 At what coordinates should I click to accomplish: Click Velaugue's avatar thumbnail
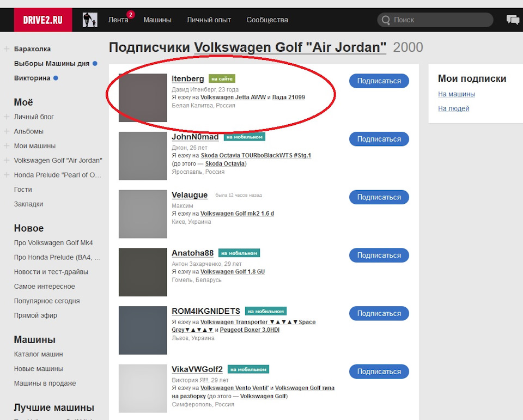click(143, 214)
